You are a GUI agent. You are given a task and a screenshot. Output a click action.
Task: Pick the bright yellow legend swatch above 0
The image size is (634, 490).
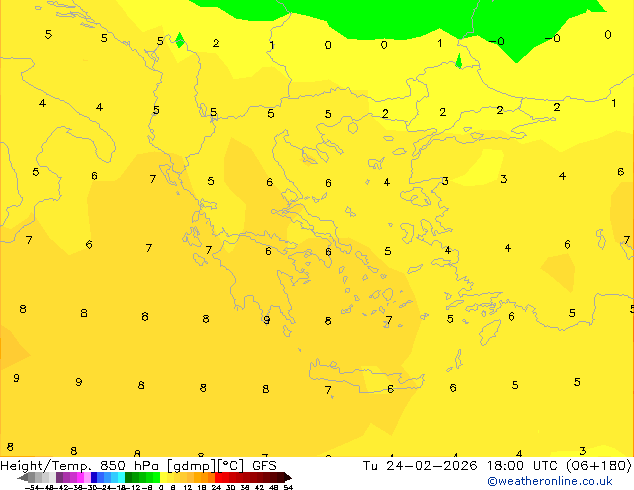tap(163, 477)
